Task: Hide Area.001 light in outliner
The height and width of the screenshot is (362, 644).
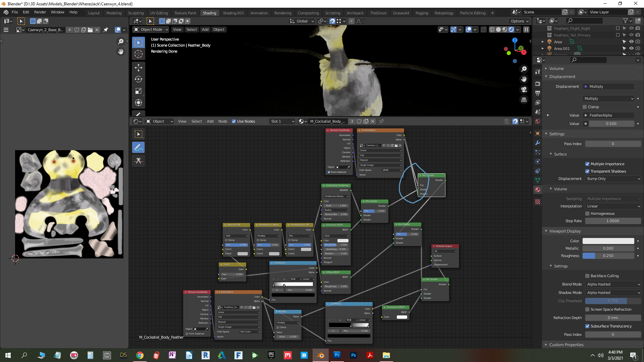Action: click(x=631, y=48)
